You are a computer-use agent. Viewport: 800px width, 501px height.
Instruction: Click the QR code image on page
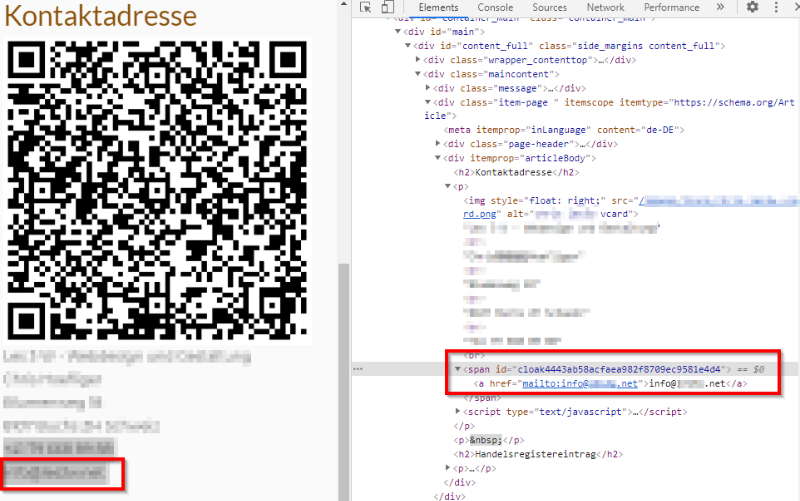(x=157, y=190)
